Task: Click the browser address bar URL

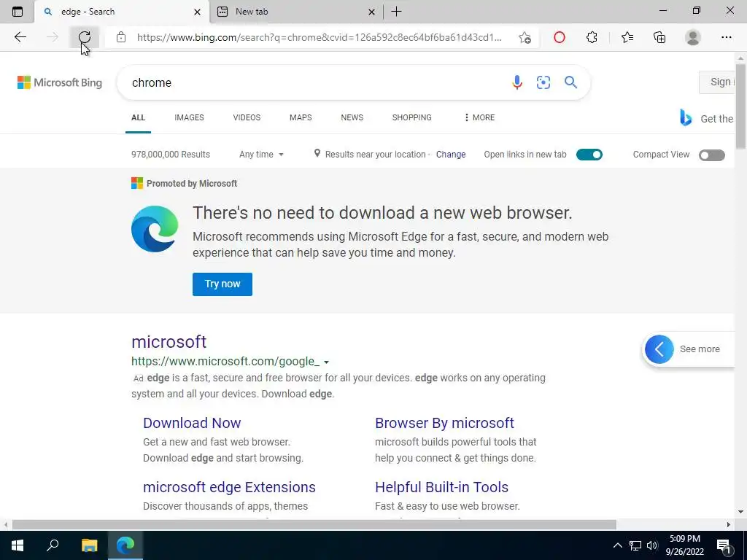Action: (x=320, y=38)
